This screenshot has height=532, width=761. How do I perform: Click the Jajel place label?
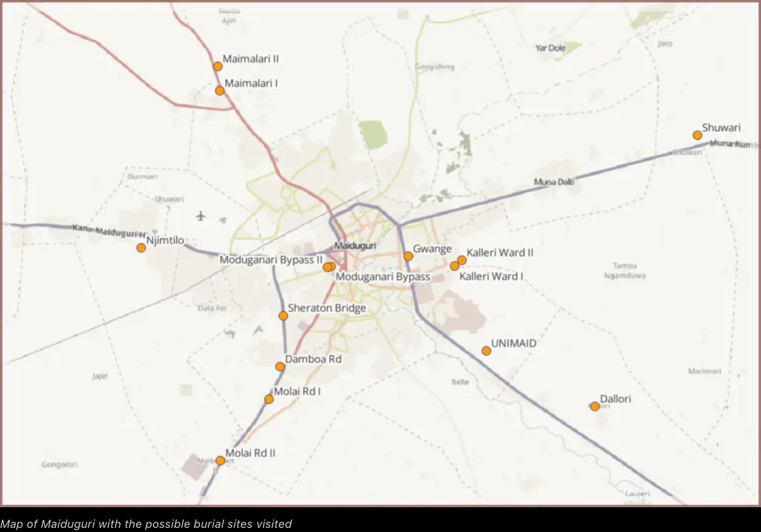(100, 376)
